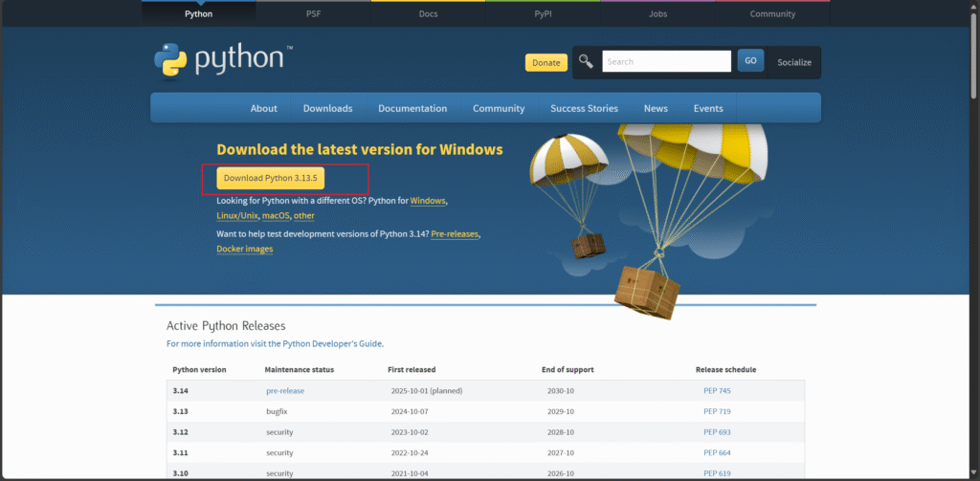This screenshot has width=980, height=481.
Task: Select the Community top tab
Action: point(773,13)
